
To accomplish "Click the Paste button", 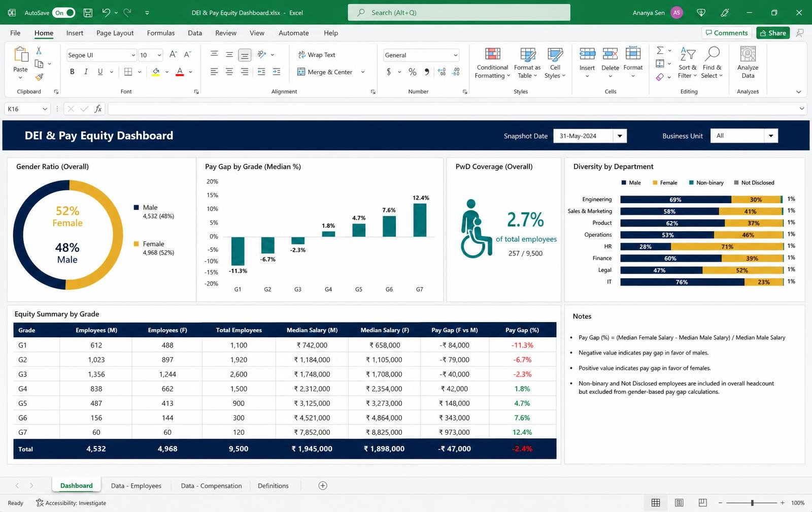I will [20, 63].
